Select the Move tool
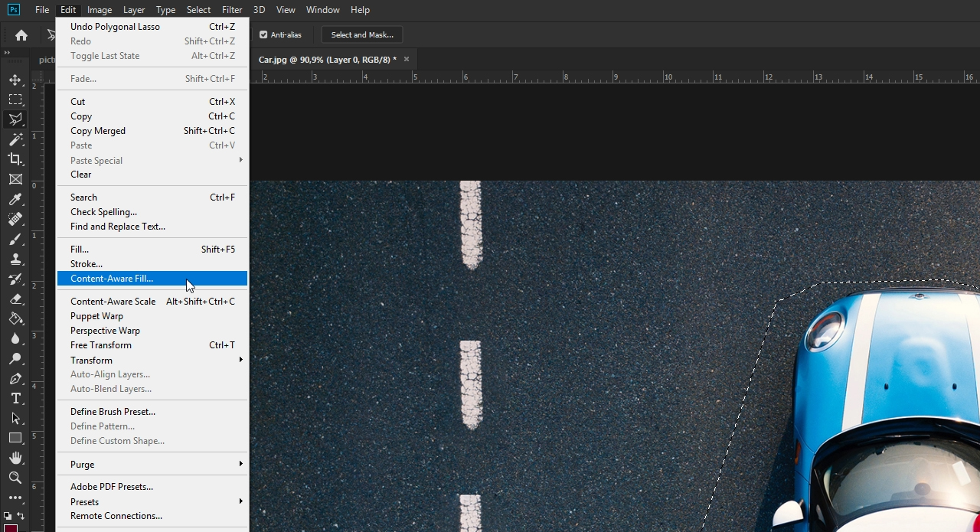The width and height of the screenshot is (980, 532). (15, 80)
